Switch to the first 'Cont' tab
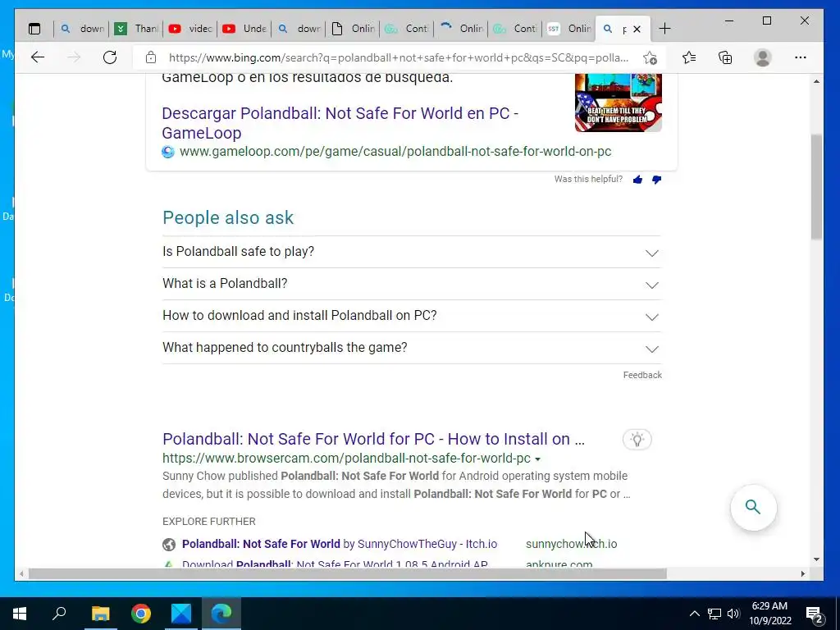Viewport: 840px width, 630px height. (407, 29)
